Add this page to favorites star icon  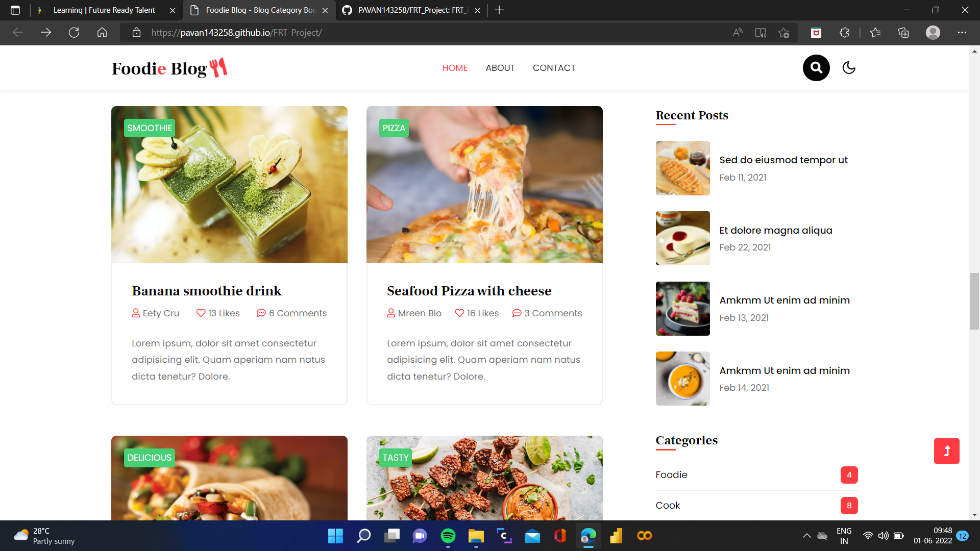point(784,33)
